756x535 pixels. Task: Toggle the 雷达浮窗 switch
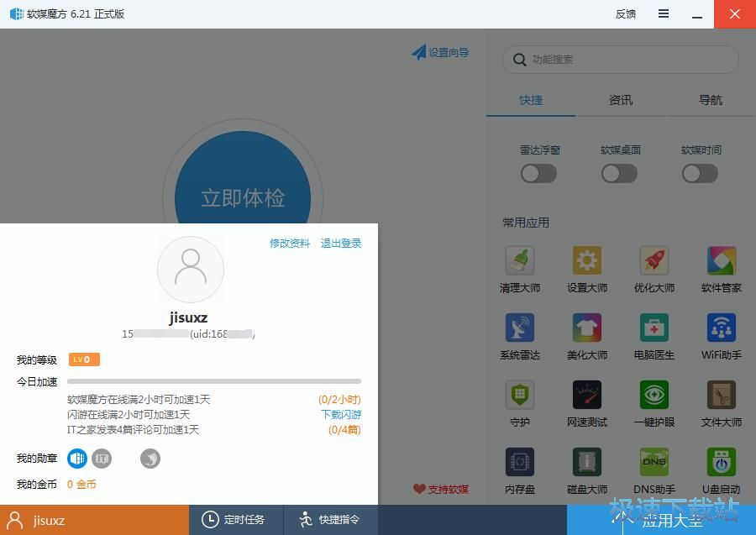(538, 174)
